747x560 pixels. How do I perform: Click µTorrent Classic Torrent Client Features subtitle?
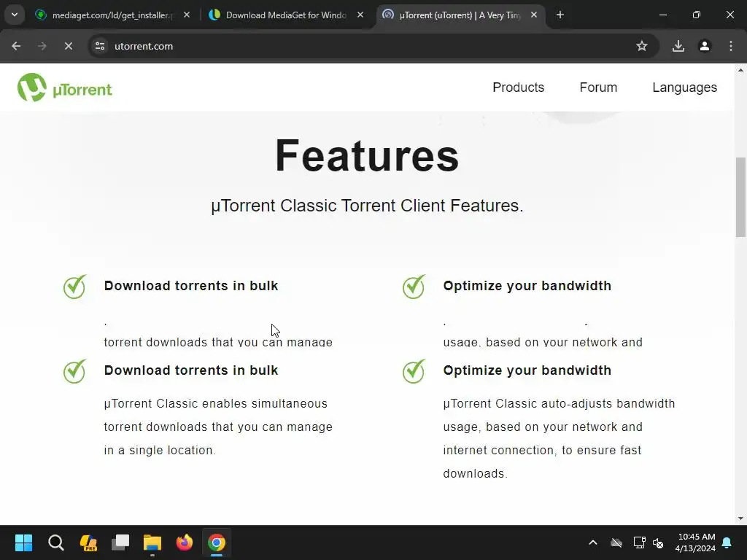(x=367, y=206)
